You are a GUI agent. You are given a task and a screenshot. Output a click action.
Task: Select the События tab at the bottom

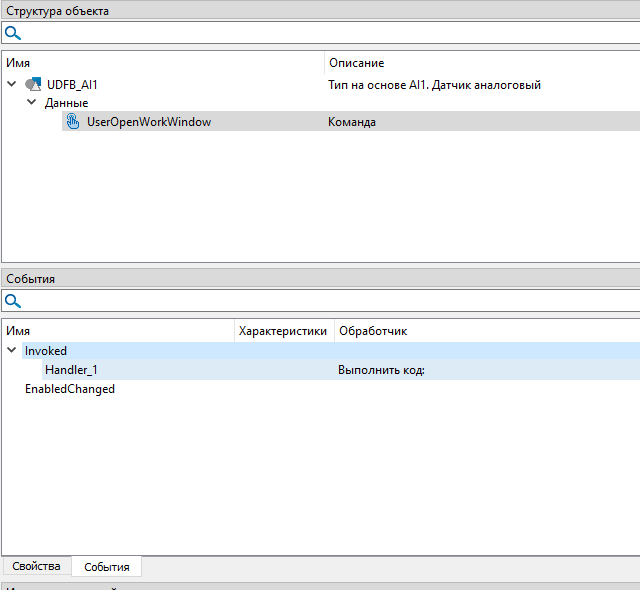point(107,567)
